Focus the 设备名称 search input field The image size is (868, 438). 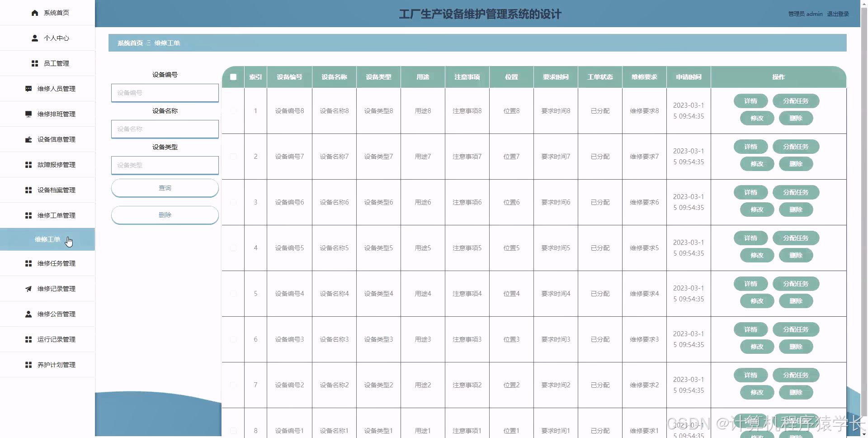click(x=165, y=129)
